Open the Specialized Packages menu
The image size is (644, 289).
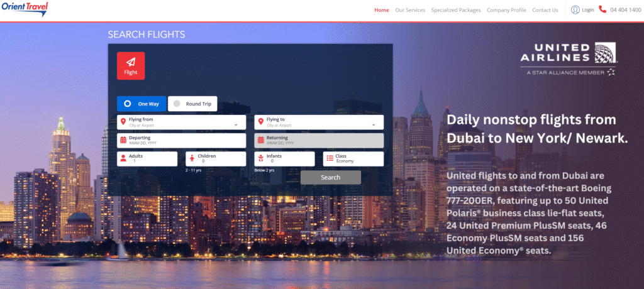pyautogui.click(x=456, y=10)
